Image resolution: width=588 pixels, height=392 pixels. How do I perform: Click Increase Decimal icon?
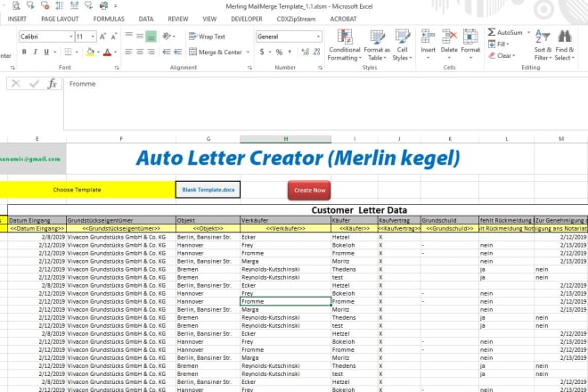tap(306, 52)
